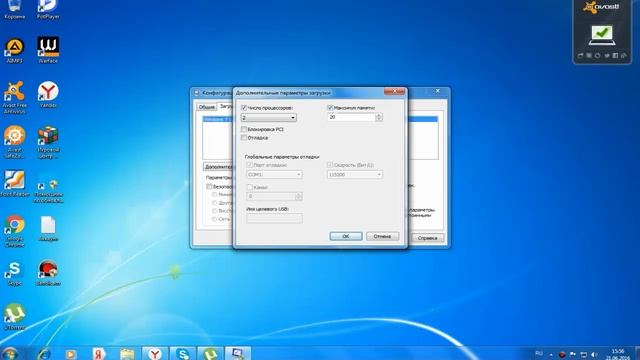This screenshot has width=640, height=360.
Task: Switch to Skype in the taskbar
Action: 182,353
